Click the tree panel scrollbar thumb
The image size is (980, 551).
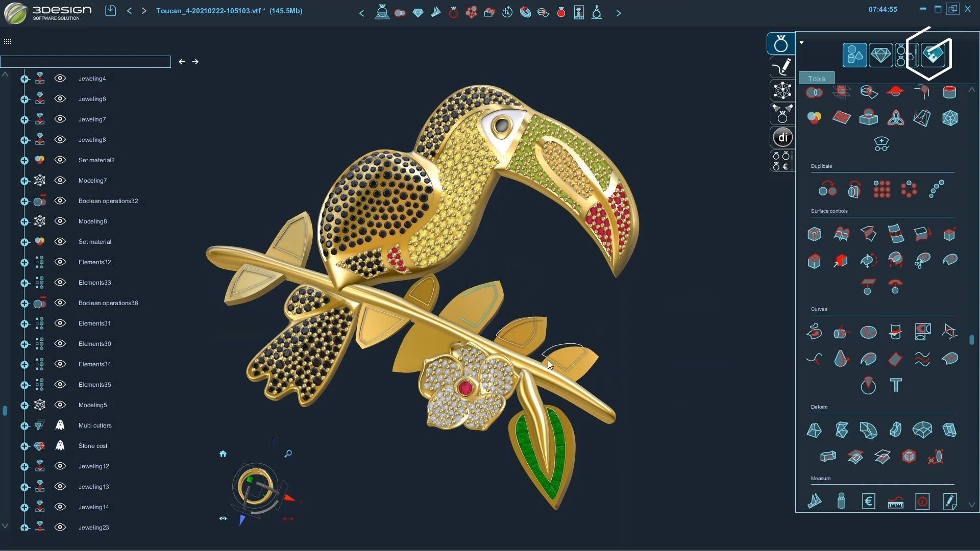click(5, 410)
